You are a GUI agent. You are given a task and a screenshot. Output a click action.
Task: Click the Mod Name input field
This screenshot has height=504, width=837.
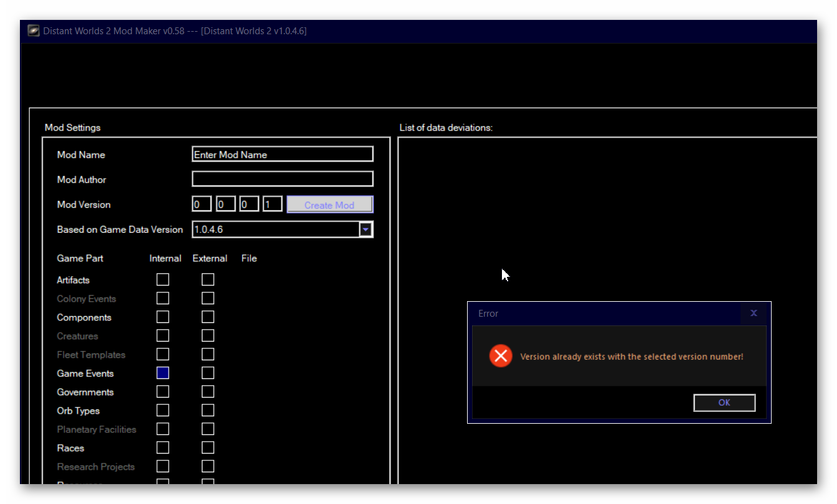click(x=283, y=154)
